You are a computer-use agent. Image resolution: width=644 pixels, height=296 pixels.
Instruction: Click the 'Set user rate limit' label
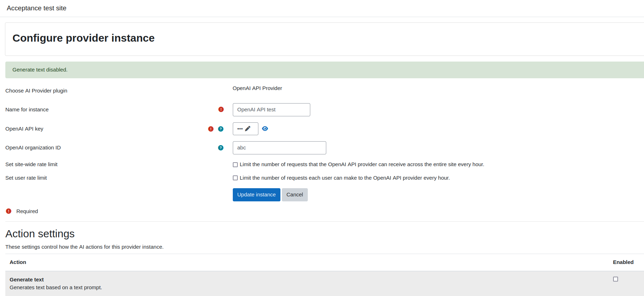pyautogui.click(x=26, y=178)
